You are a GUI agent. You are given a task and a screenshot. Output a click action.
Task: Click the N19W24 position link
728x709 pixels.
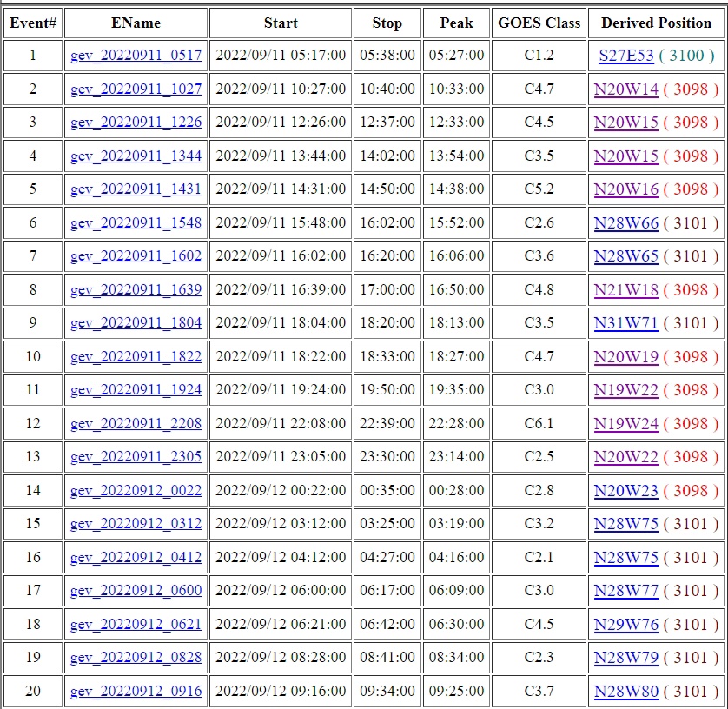[x=625, y=424]
